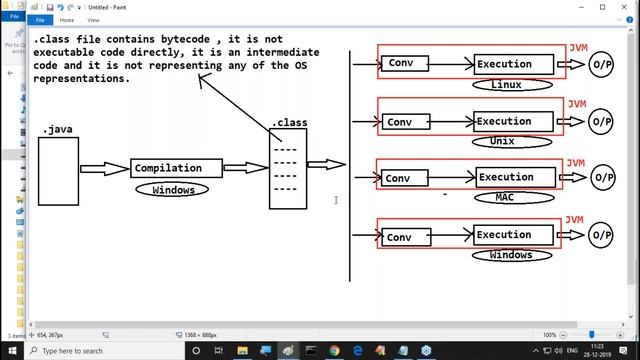Redo the last undone action in Paint
The image size is (640, 360).
71,7
